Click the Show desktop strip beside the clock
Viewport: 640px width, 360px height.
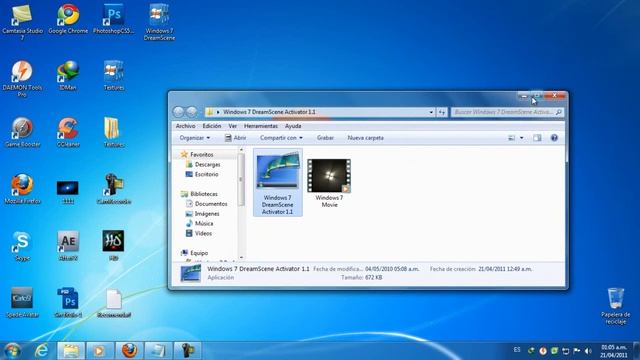[637, 351]
